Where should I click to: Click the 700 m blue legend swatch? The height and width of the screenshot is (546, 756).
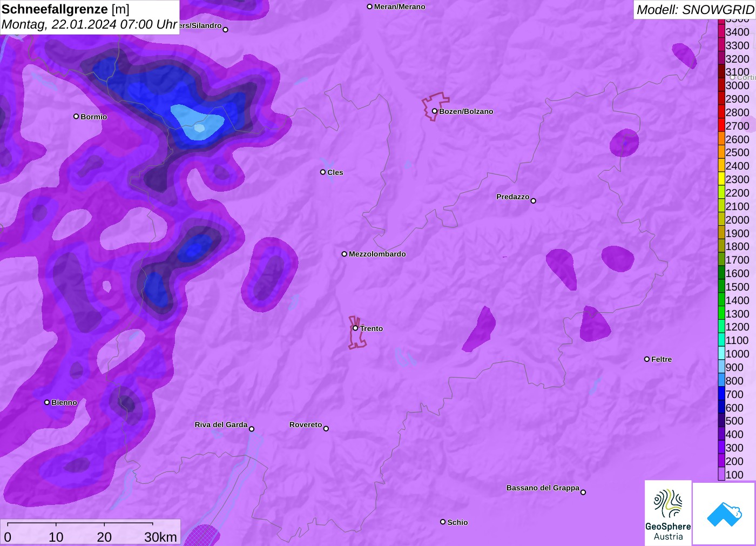tap(721, 394)
